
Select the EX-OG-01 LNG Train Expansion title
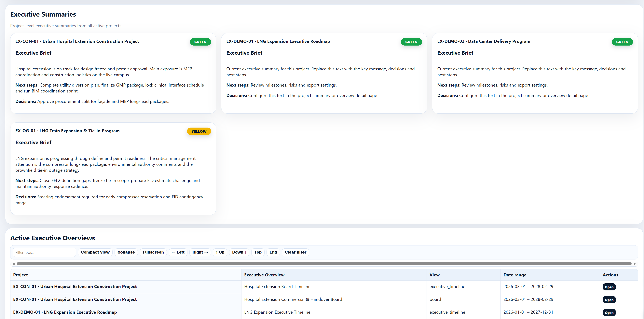[67, 131]
